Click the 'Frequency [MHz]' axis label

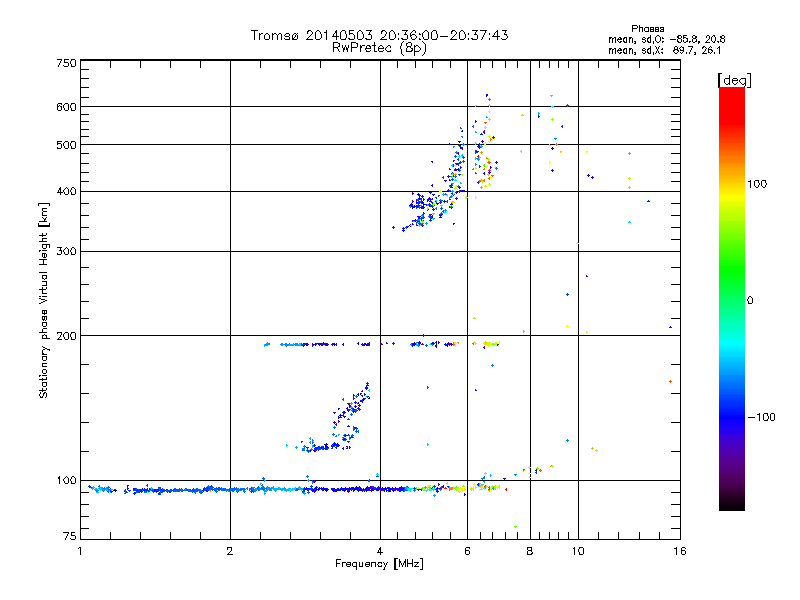(379, 564)
